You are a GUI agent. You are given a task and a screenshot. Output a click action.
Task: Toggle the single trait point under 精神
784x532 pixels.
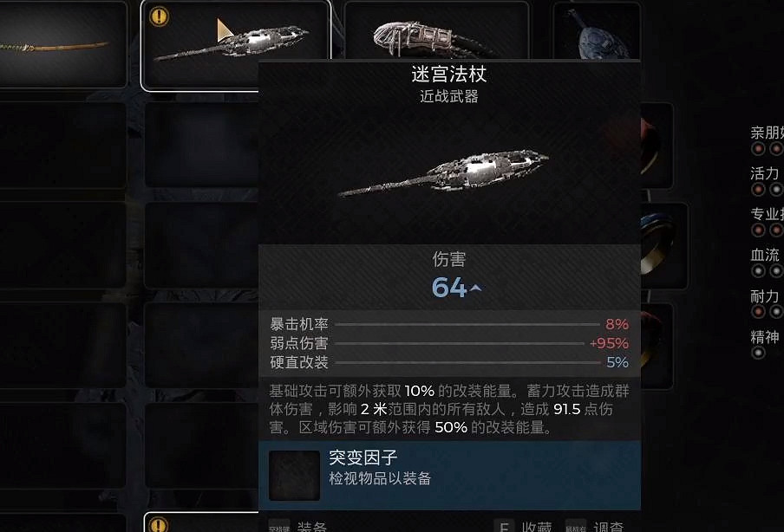coord(758,353)
